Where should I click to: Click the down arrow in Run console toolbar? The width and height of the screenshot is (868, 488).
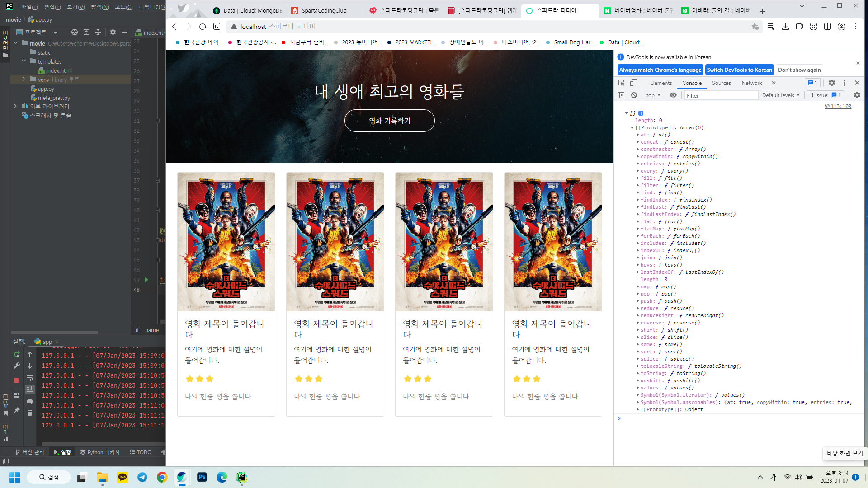click(x=30, y=366)
